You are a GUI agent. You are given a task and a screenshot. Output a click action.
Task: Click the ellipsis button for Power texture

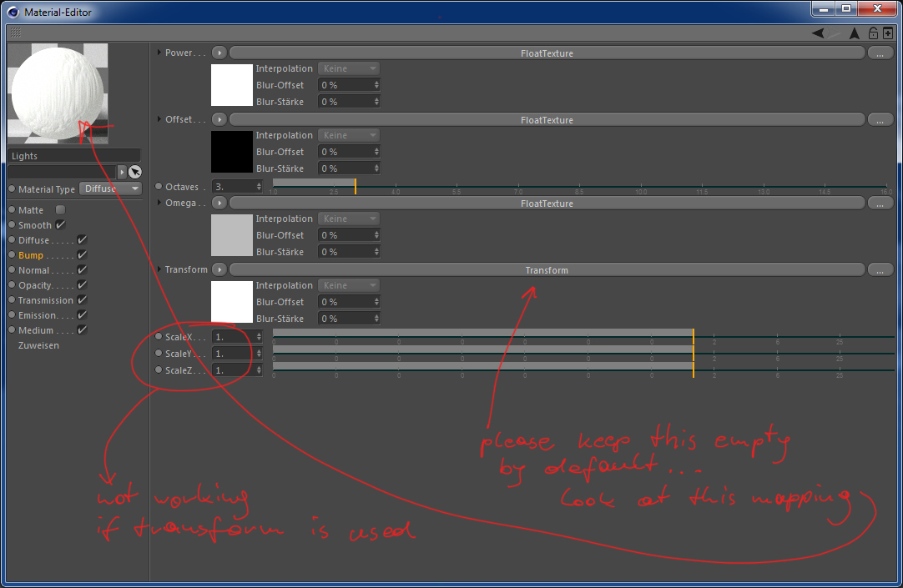(x=880, y=53)
